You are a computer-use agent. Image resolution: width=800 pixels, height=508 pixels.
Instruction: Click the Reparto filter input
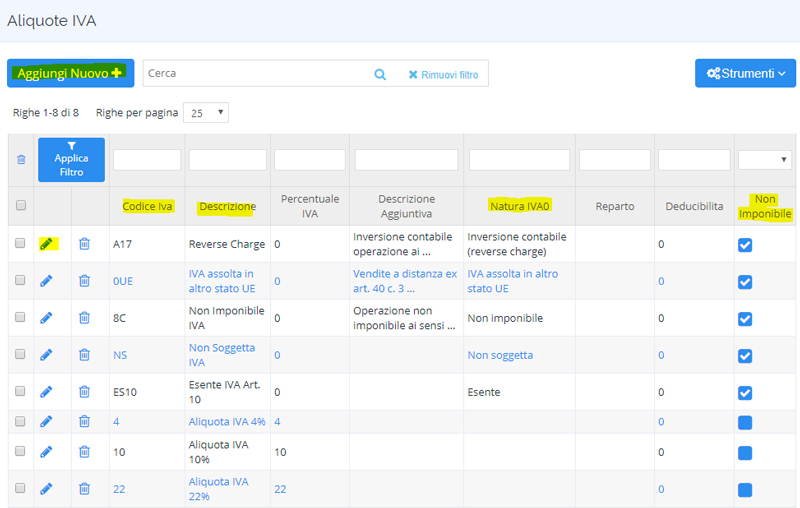(x=615, y=160)
